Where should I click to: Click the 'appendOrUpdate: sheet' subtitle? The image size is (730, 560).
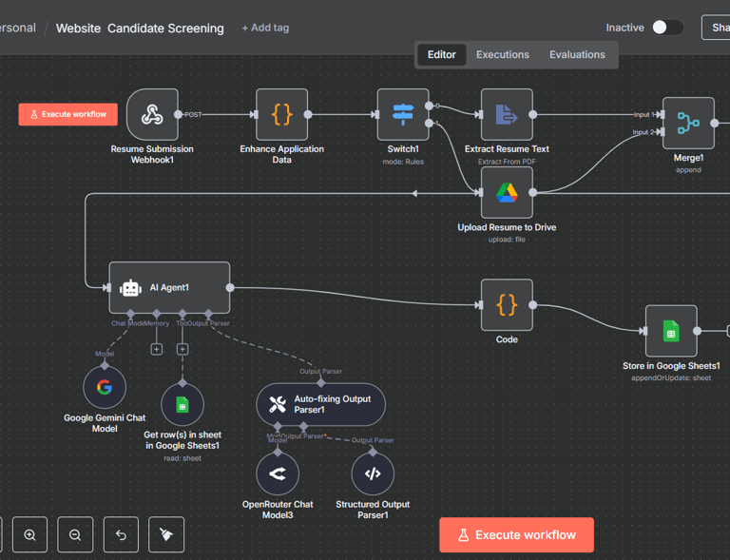pyautogui.click(x=671, y=378)
